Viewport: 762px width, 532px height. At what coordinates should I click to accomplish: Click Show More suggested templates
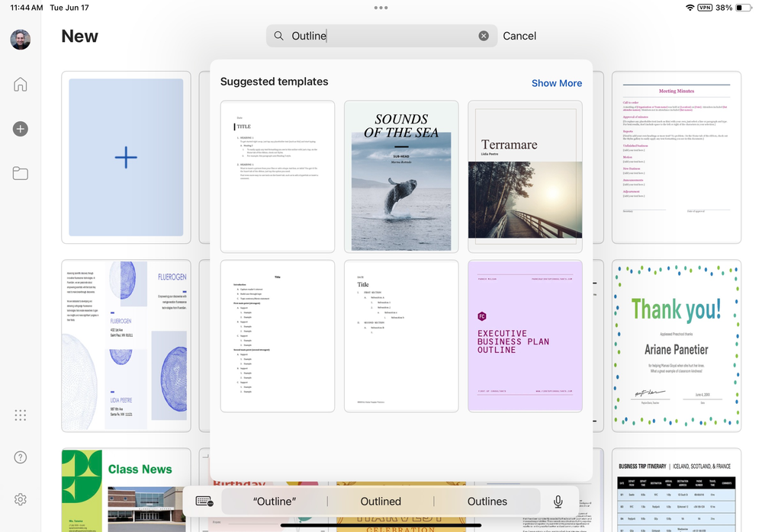557,83
